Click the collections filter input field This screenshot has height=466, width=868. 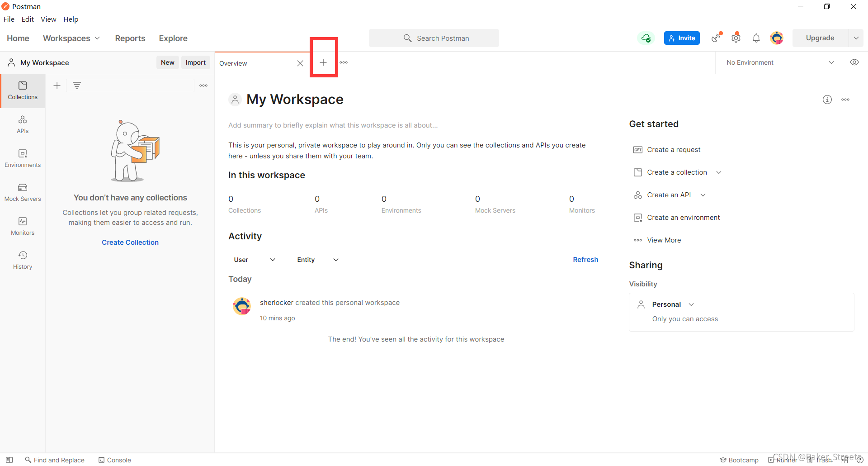130,86
